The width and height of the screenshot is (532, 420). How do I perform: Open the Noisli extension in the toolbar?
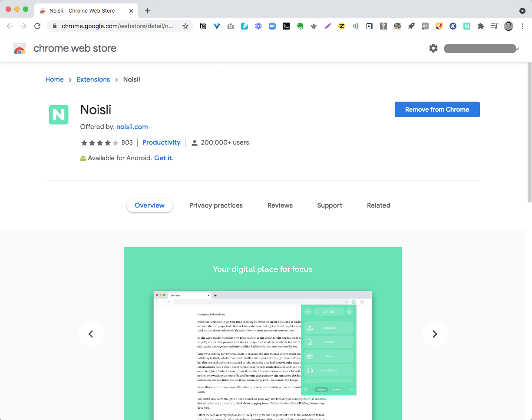coord(467,26)
